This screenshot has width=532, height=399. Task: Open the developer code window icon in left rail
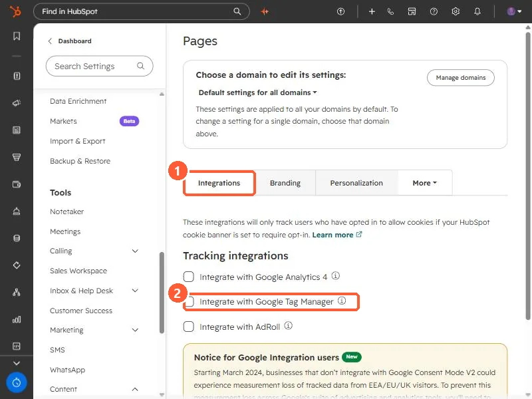click(x=17, y=346)
